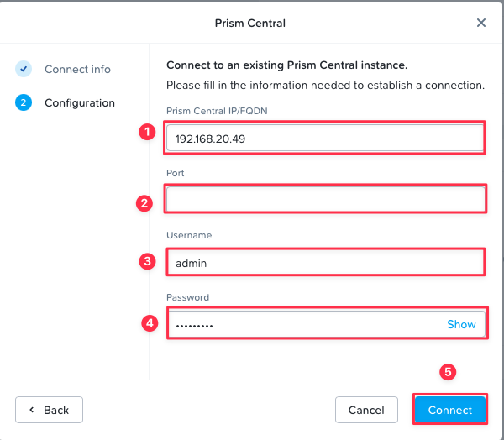Click the red annotation marker 1

(147, 132)
